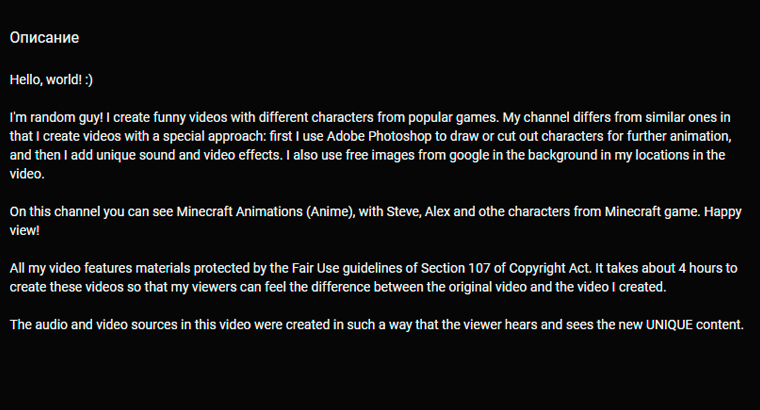The width and height of the screenshot is (760, 410).
Task: Click the Описание heading
Action: [44, 38]
